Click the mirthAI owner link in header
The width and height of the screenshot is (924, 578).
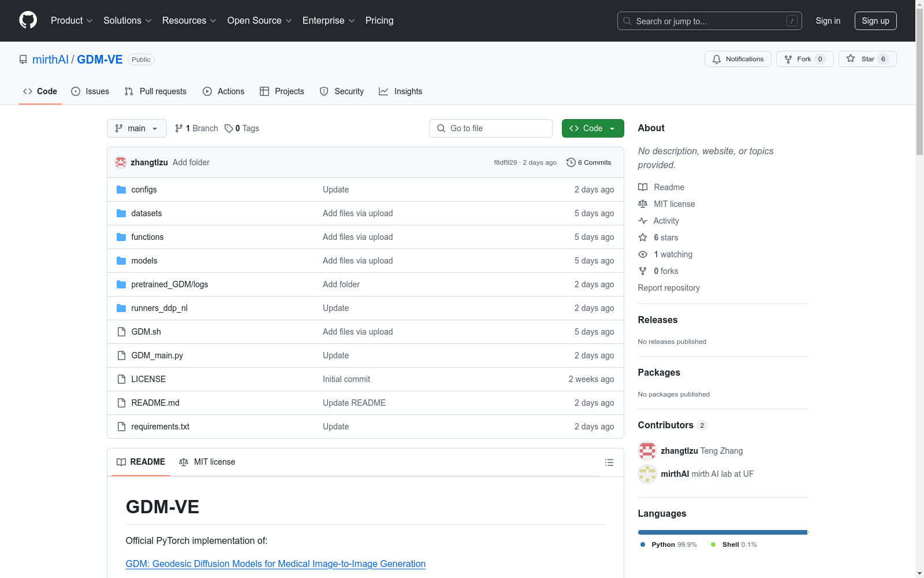[50, 60]
